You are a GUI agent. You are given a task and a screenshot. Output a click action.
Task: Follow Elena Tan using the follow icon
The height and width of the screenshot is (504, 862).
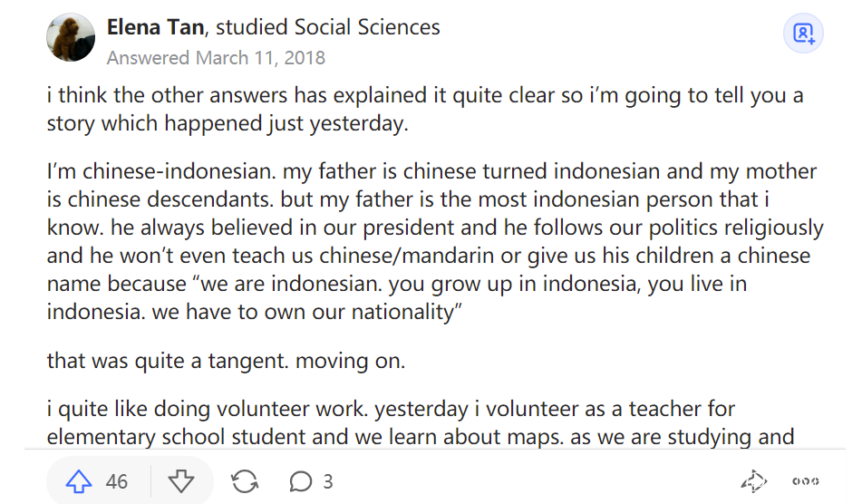(804, 34)
